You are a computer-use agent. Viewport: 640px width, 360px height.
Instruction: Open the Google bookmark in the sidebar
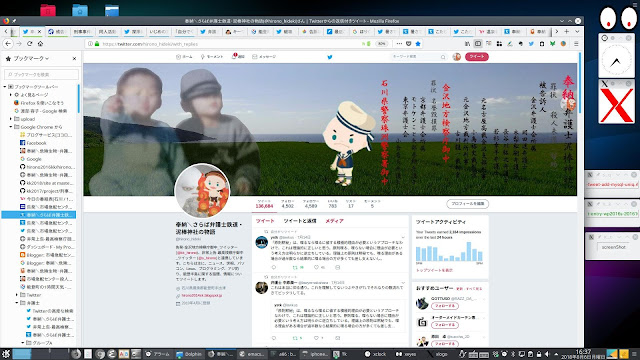click(31, 159)
